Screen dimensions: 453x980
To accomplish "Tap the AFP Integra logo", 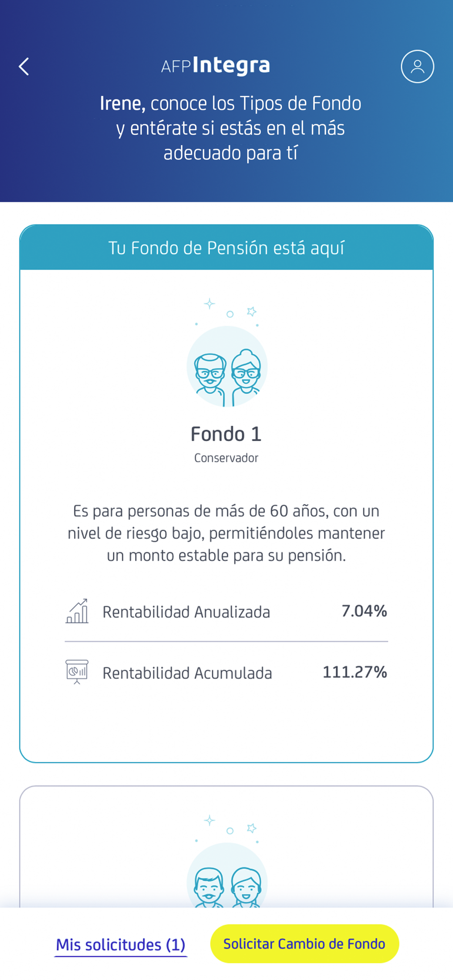I will (x=216, y=66).
